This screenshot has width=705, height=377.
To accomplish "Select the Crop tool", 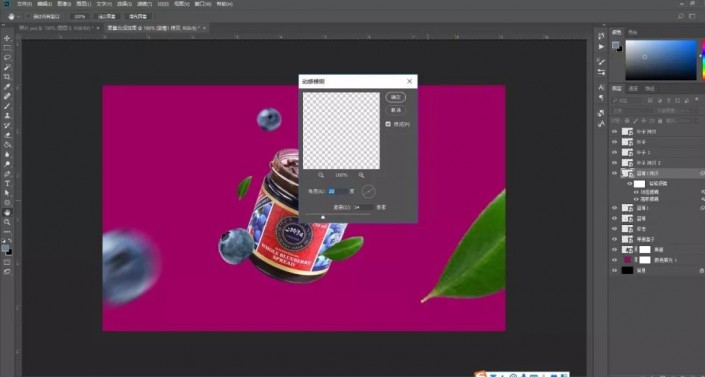I will [x=7, y=77].
